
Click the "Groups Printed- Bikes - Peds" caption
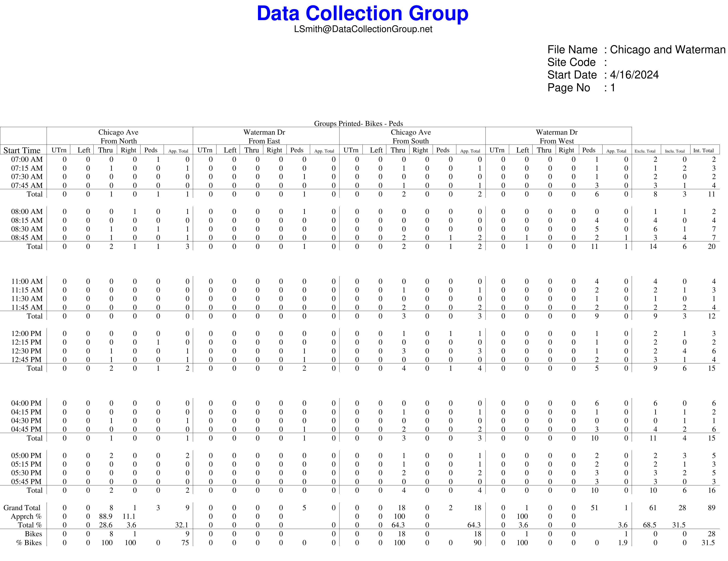(359, 123)
